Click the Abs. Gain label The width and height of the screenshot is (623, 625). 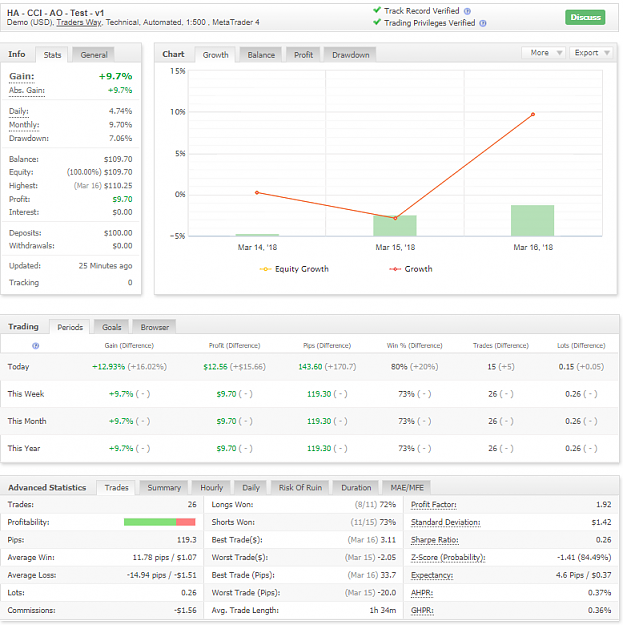tap(27, 90)
